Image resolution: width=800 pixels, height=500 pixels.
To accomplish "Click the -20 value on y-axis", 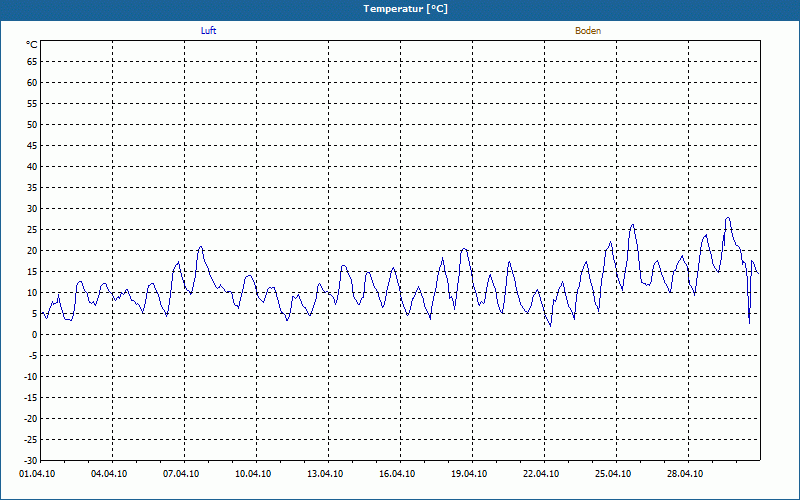I will (31, 419).
